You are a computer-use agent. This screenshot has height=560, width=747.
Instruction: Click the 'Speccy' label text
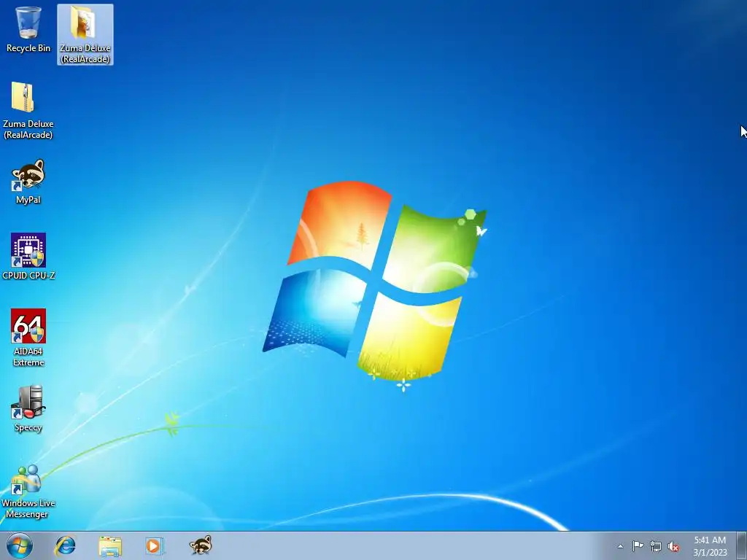coord(28,427)
